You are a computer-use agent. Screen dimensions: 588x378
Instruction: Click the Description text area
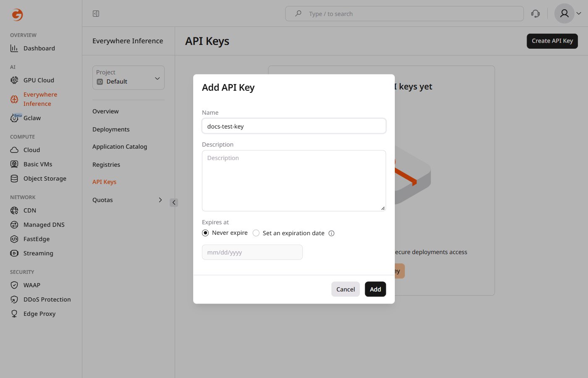(x=294, y=181)
